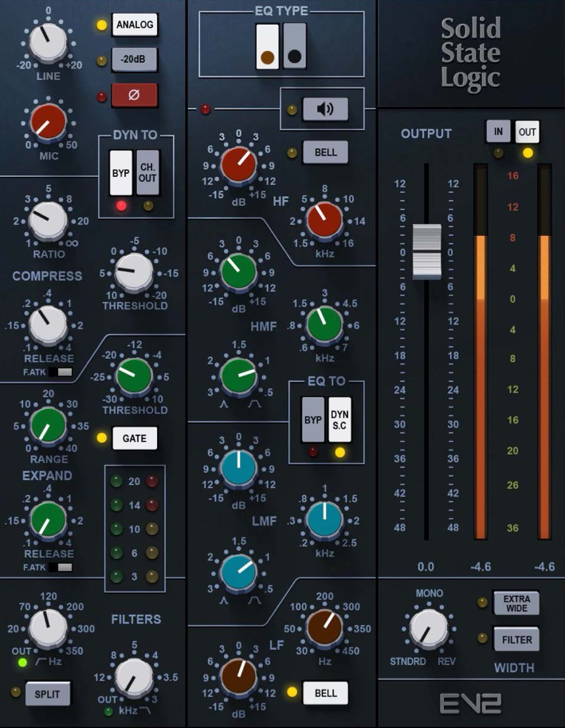
Task: Click the LMF gain dB knob
Action: (x=238, y=468)
